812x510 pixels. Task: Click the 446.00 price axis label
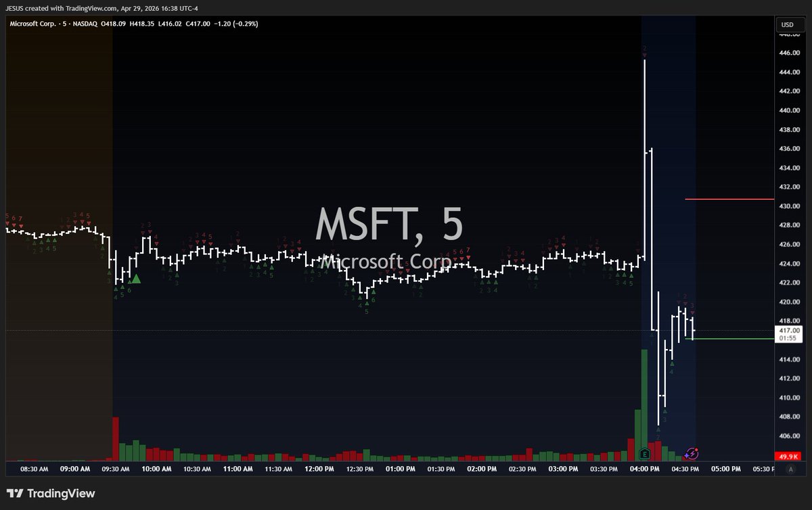pyautogui.click(x=789, y=53)
